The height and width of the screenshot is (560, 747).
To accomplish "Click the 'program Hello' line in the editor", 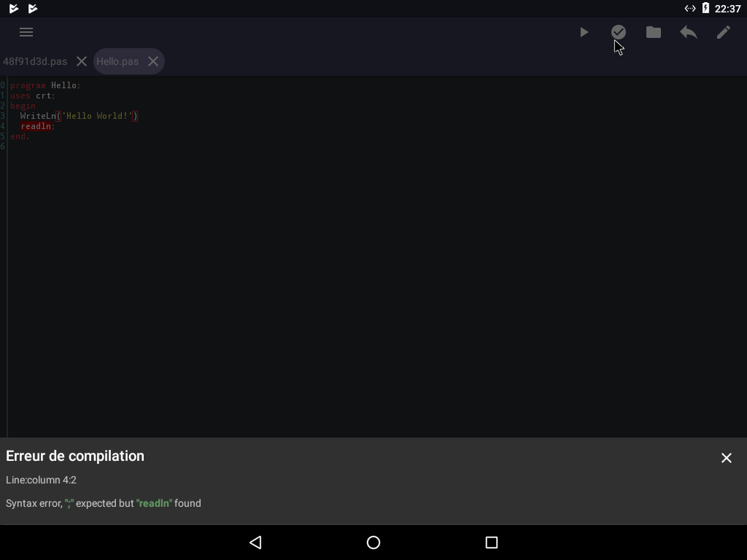I will 45,85.
